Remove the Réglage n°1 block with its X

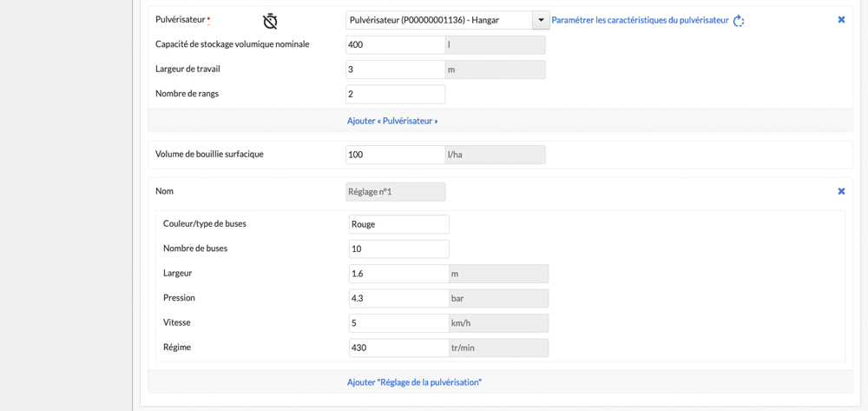tap(841, 191)
